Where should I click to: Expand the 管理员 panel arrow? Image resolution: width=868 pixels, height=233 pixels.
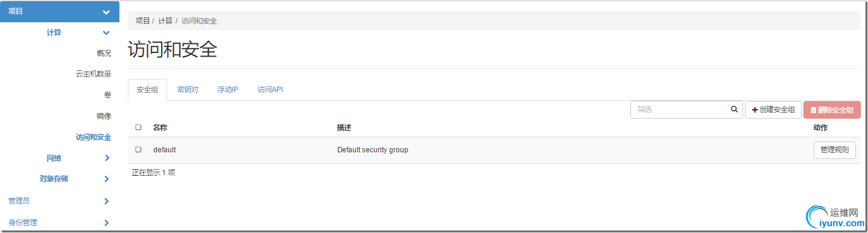107,201
